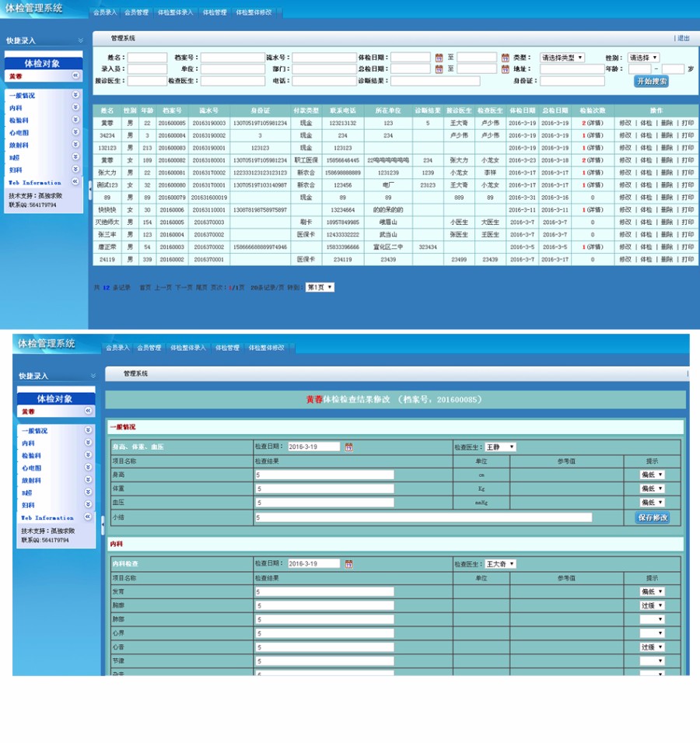Expand 心电图 chevron in sidebar beside search form
The width and height of the screenshot is (700, 743).
point(75,132)
